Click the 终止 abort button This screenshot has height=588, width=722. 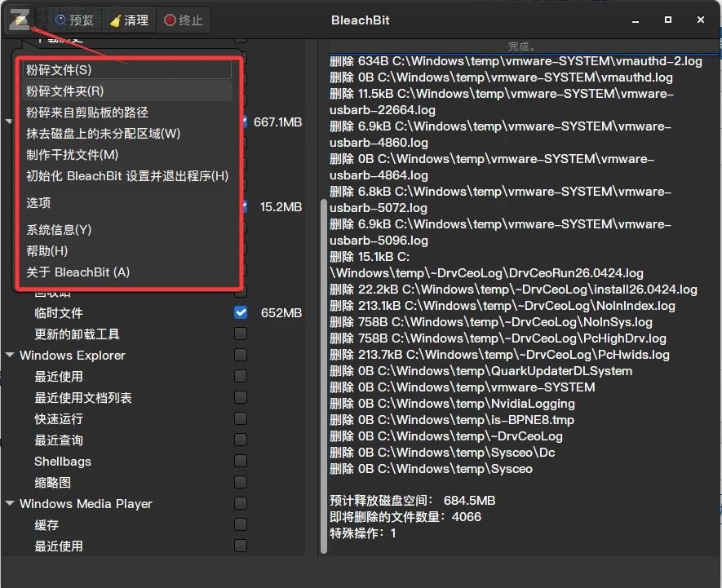tap(184, 20)
